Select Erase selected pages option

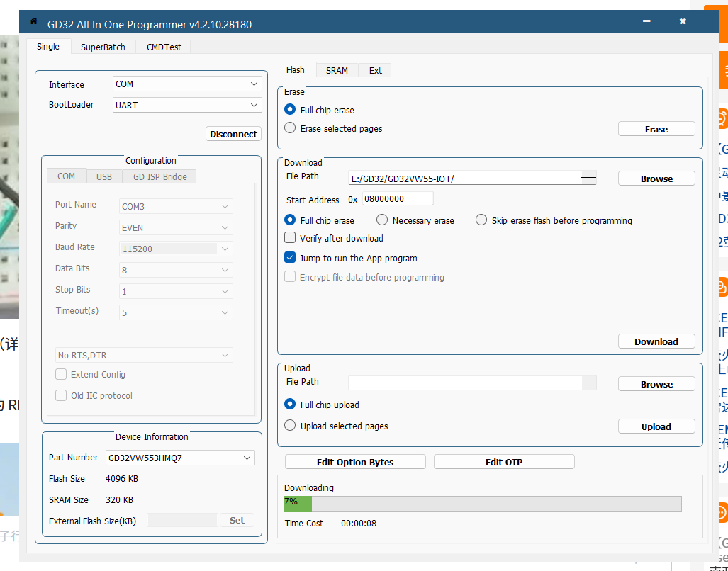tap(290, 128)
